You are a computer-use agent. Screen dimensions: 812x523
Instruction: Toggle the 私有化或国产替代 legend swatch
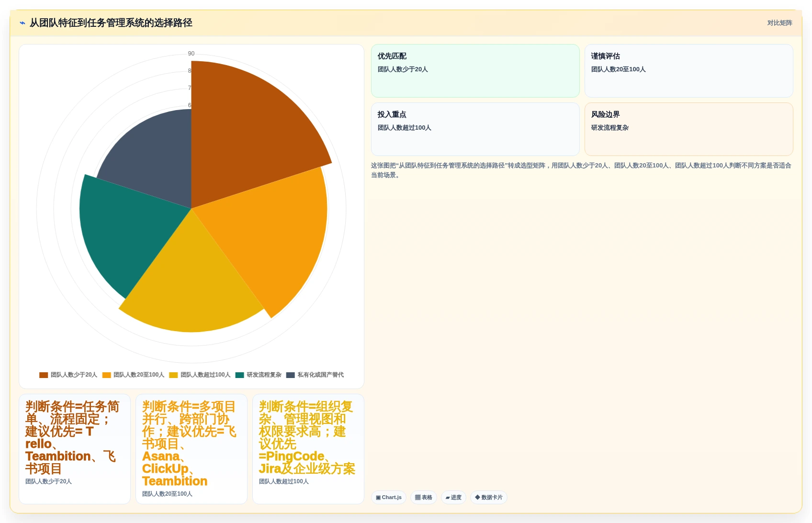(x=291, y=375)
